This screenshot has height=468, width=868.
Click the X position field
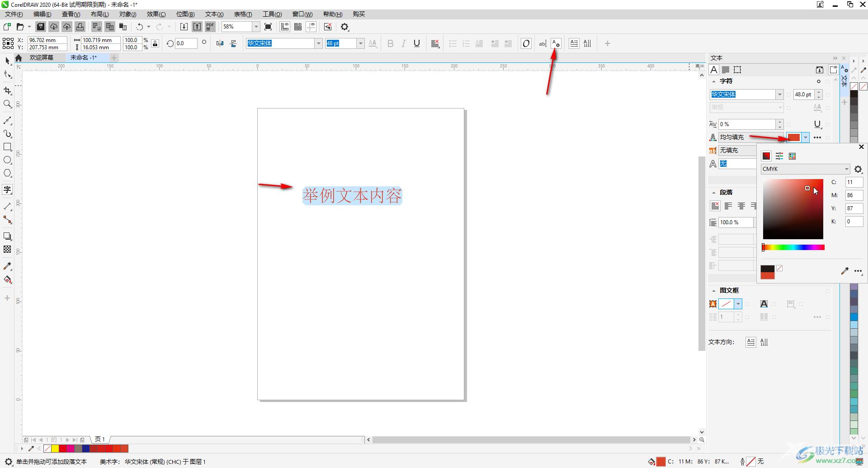point(47,40)
